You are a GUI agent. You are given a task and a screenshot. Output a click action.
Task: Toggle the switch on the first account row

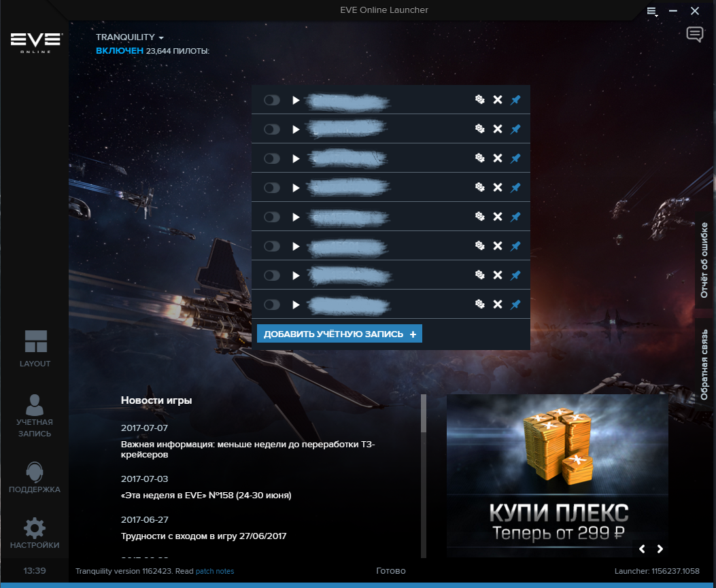tap(272, 100)
